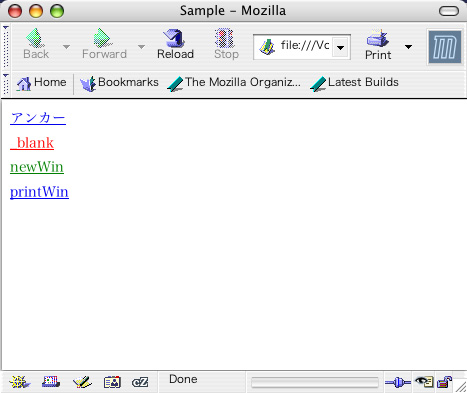This screenshot has width=467, height=393.
Task: Follow the printWin link
Action: point(39,192)
